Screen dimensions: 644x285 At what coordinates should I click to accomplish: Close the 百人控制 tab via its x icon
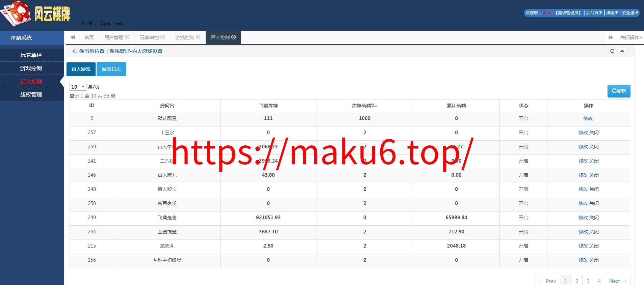(x=234, y=37)
